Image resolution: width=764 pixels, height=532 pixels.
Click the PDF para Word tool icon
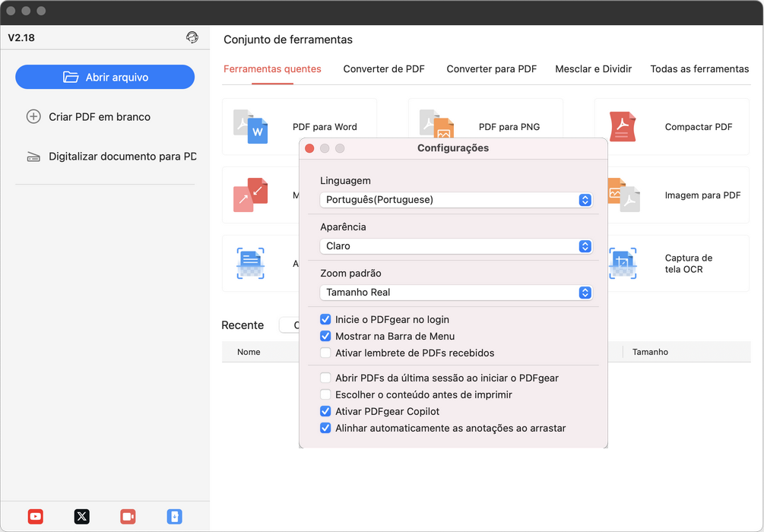tap(250, 126)
